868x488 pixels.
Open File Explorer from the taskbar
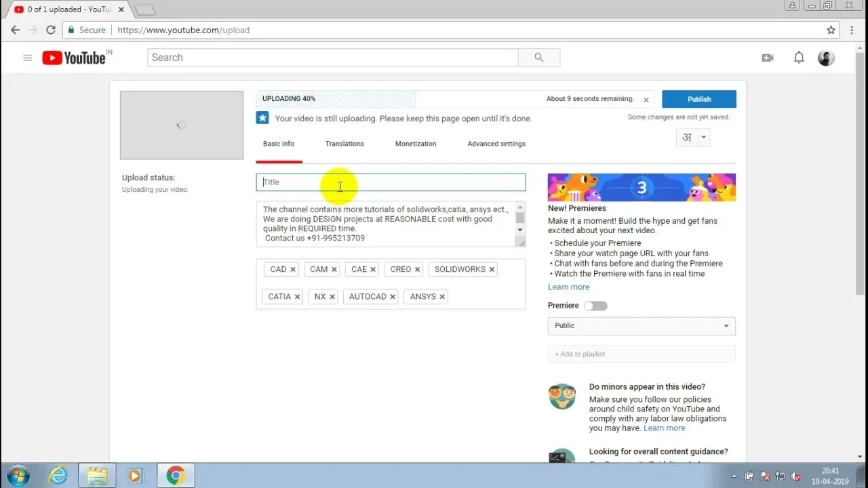[x=97, y=476]
